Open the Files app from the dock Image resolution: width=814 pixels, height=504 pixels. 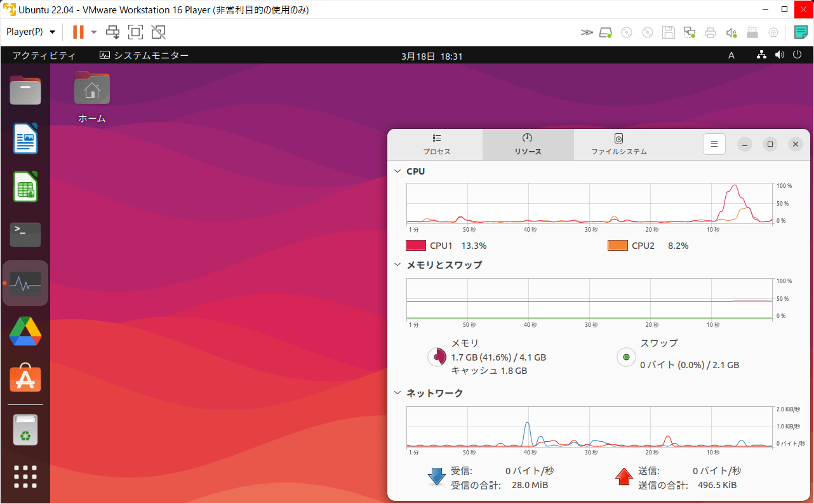click(25, 90)
